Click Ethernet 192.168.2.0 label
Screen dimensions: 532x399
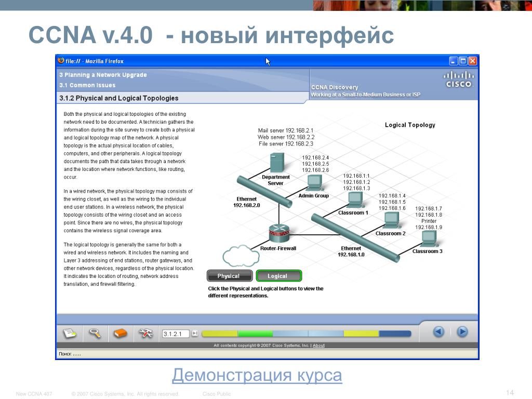coord(247,202)
